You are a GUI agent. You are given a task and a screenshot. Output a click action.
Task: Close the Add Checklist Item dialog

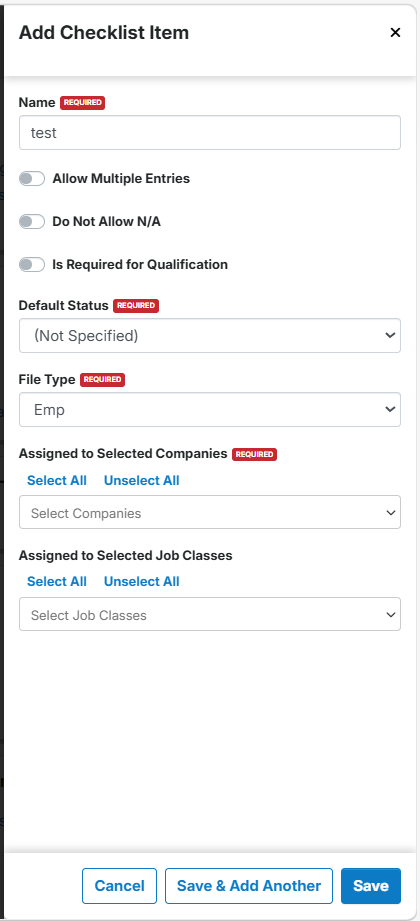395,33
